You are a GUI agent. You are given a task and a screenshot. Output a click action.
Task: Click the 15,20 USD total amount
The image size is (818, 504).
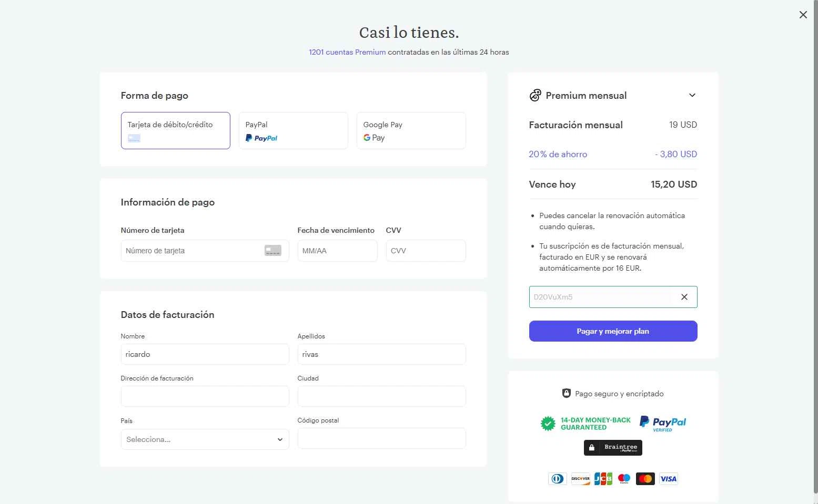point(674,184)
